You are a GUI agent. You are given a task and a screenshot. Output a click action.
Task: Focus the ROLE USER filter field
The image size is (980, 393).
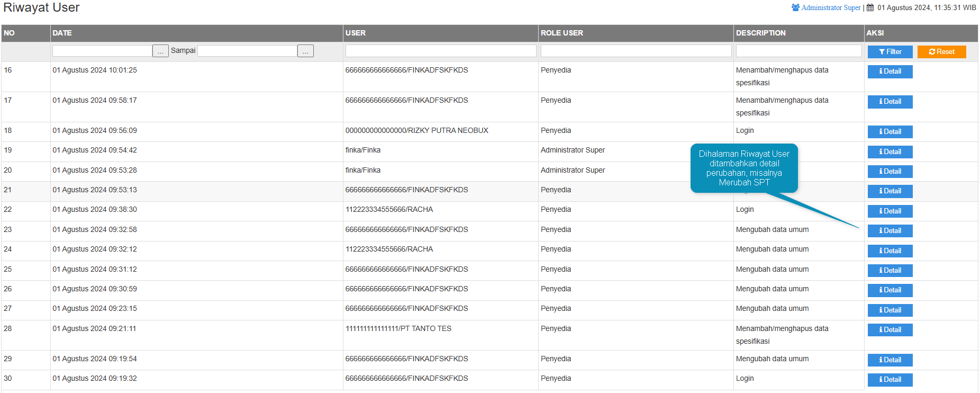(x=636, y=51)
